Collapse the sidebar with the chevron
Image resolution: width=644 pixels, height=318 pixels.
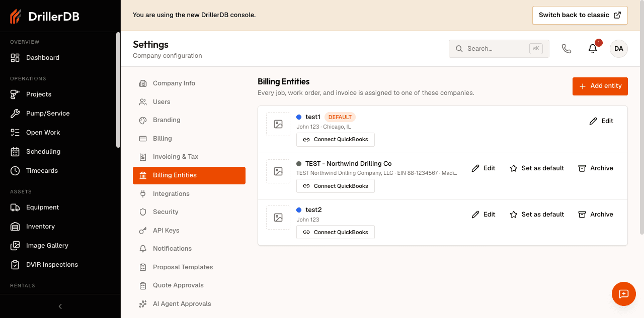60,306
